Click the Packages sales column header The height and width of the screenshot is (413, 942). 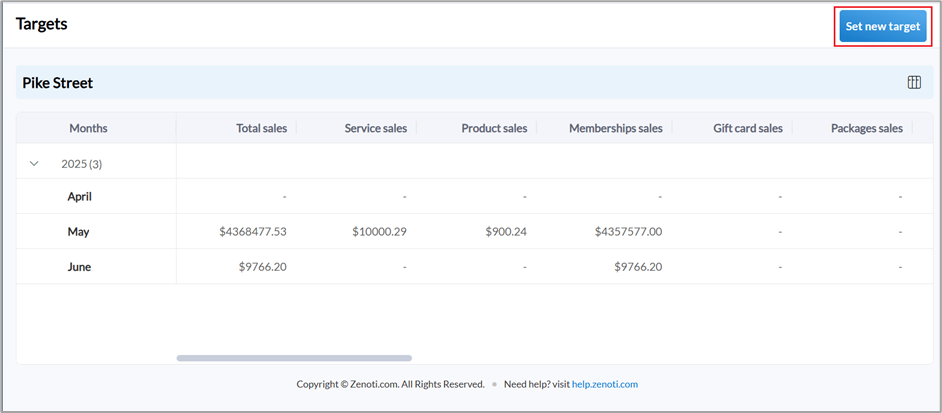pyautogui.click(x=866, y=128)
